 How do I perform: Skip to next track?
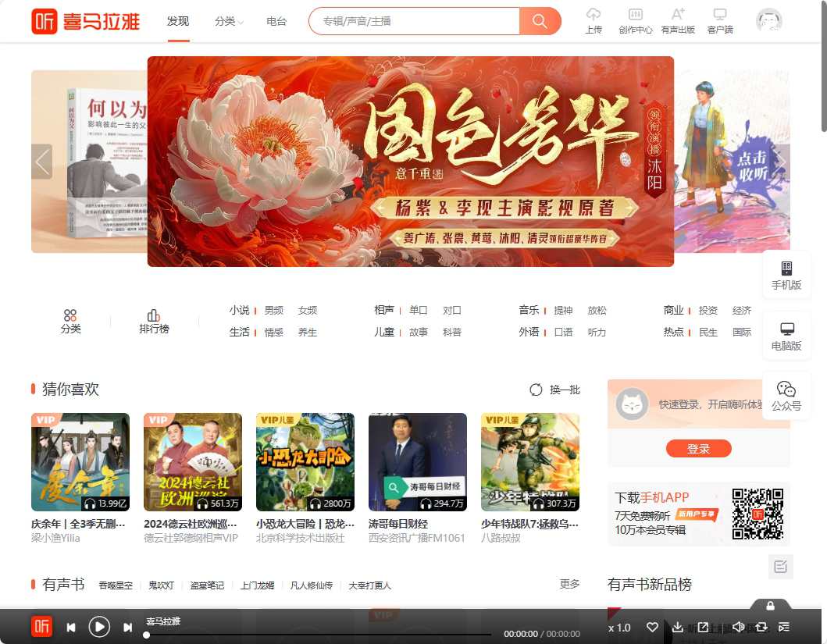(127, 627)
